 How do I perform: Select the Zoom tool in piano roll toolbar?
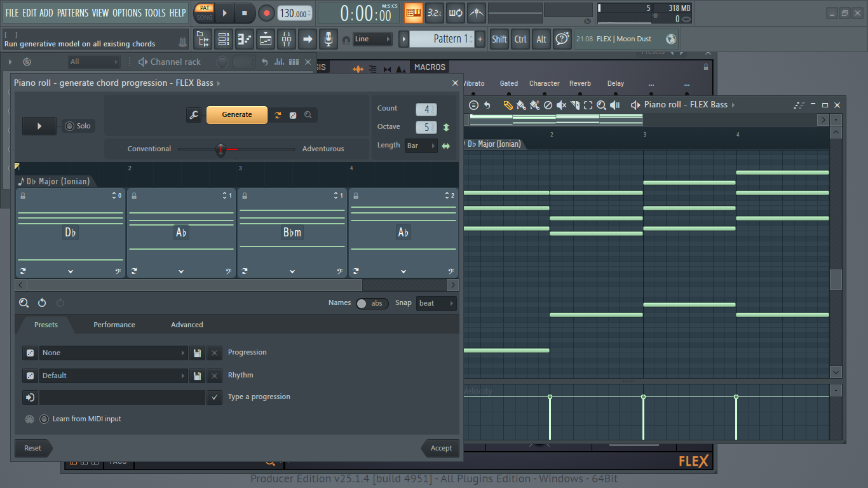click(x=601, y=105)
